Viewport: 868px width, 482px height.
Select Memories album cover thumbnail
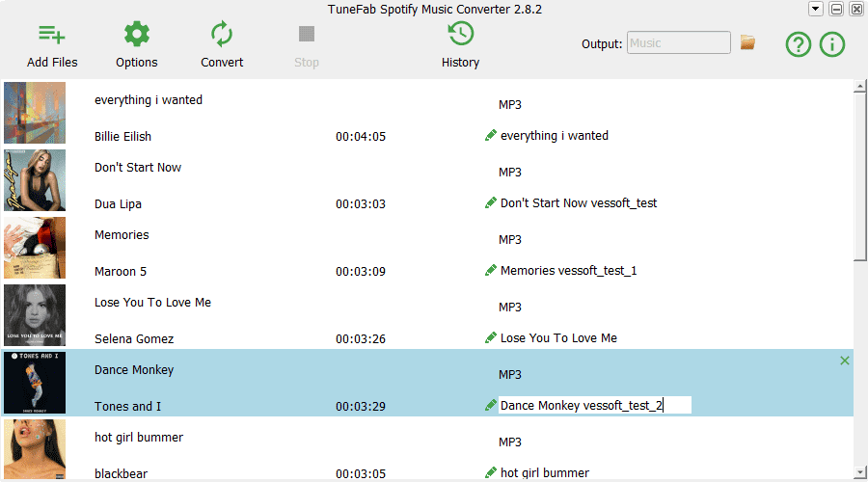(35, 248)
